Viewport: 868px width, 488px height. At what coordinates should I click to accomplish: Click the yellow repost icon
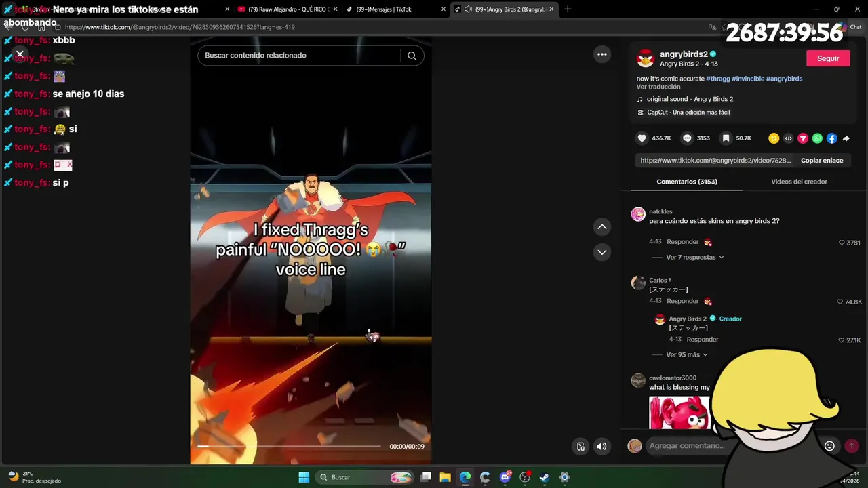pos(774,138)
